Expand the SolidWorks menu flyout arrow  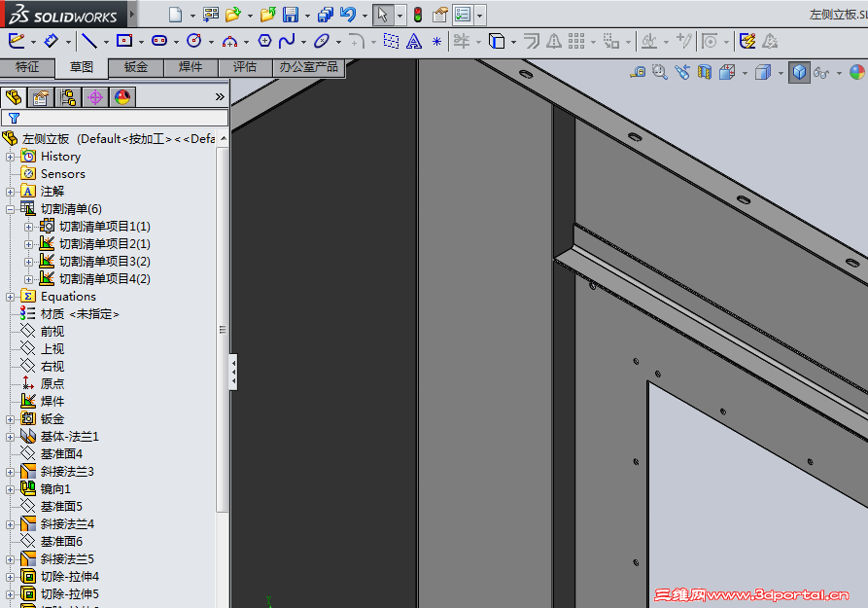point(132,15)
